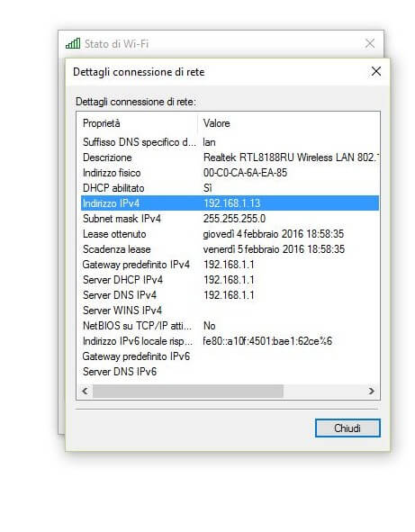The width and height of the screenshot is (415, 532).
Task: Select the Scadenza lease row
Action: click(230, 249)
